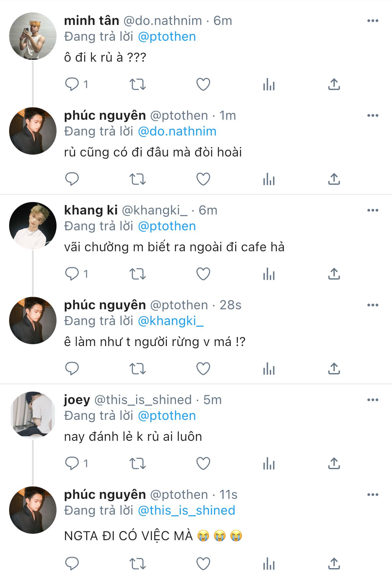Reply to minh tân's tweet
The width and height of the screenshot is (392, 576).
coord(72,84)
